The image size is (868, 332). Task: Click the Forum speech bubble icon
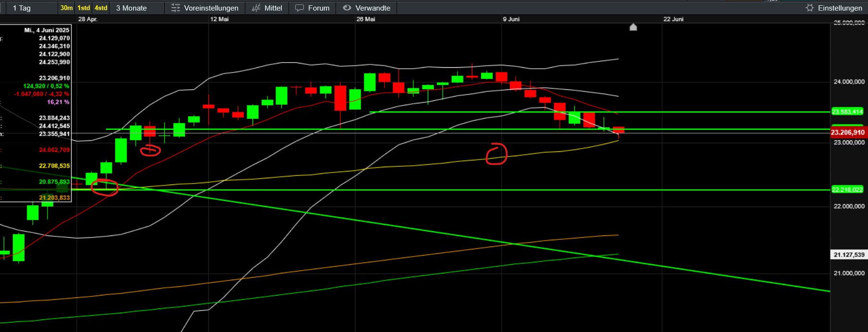click(x=300, y=8)
